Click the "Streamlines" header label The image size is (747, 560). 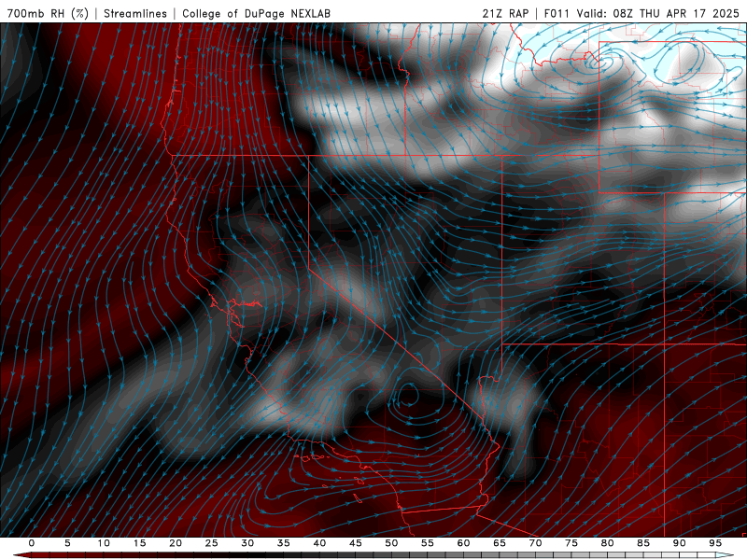(x=135, y=13)
